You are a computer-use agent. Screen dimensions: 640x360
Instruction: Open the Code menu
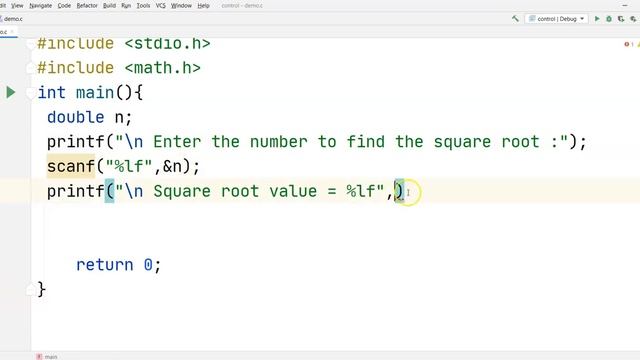(64, 6)
